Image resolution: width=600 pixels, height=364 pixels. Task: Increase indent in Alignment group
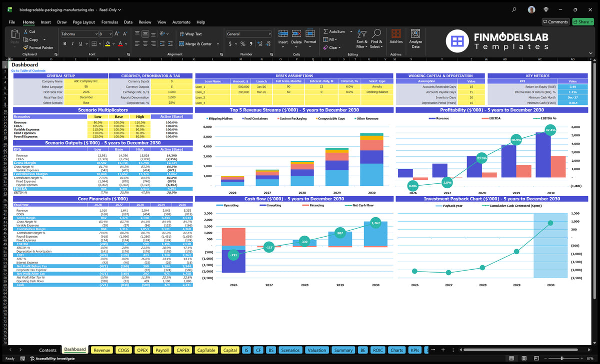[170, 44]
